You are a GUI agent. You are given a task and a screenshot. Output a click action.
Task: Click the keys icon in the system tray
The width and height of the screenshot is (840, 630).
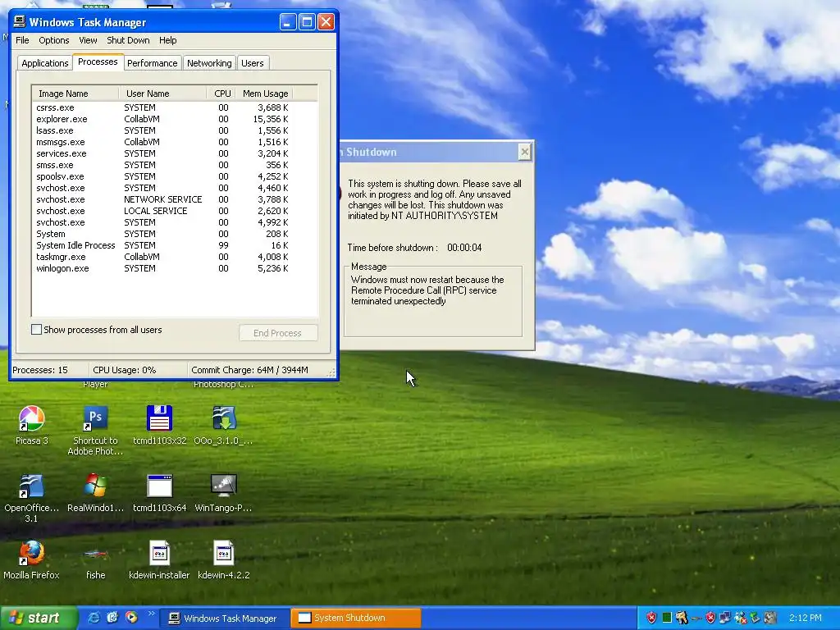click(682, 618)
